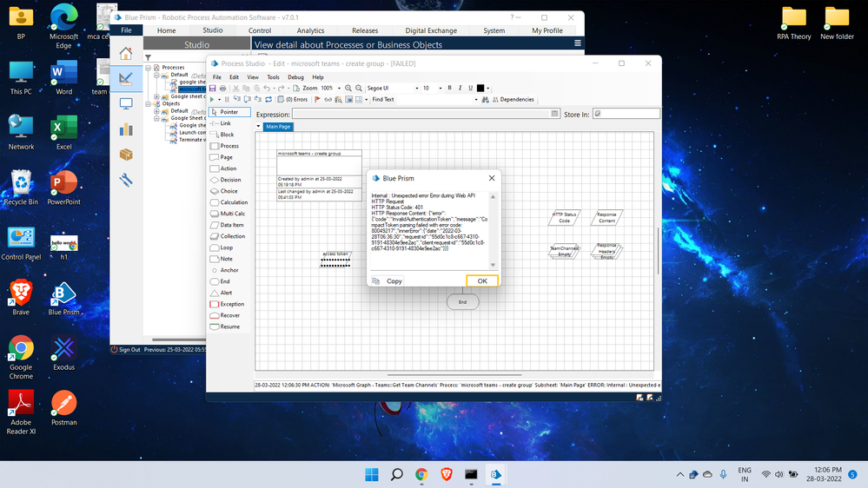This screenshot has height=488, width=868.
Task: Open the black font color swatch
Action: click(480, 88)
